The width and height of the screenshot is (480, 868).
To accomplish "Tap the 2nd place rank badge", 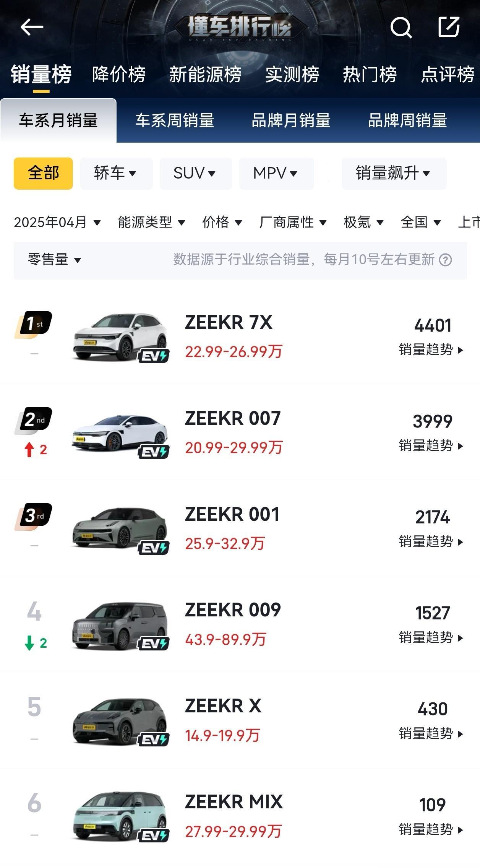I will point(33,421).
